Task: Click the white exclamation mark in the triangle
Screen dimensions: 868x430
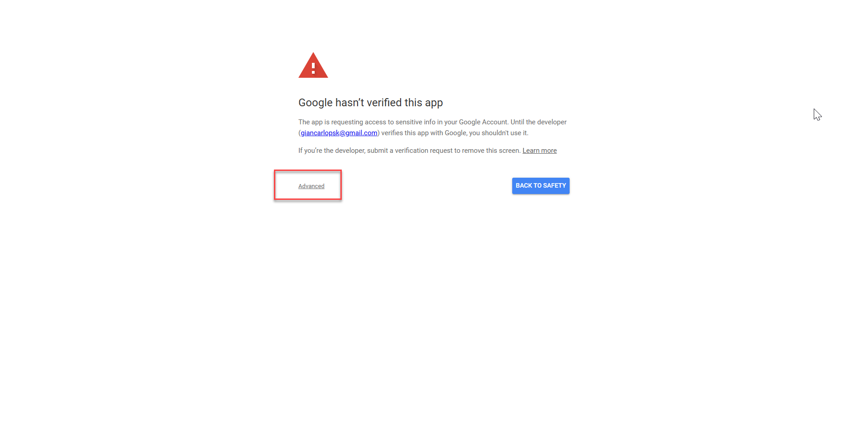Action: 313,68
